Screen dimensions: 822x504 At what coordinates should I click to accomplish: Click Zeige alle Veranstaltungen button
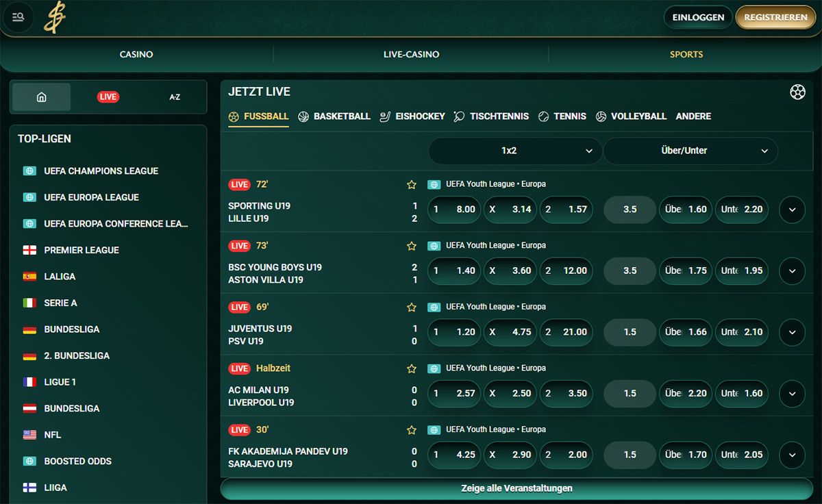click(x=516, y=488)
